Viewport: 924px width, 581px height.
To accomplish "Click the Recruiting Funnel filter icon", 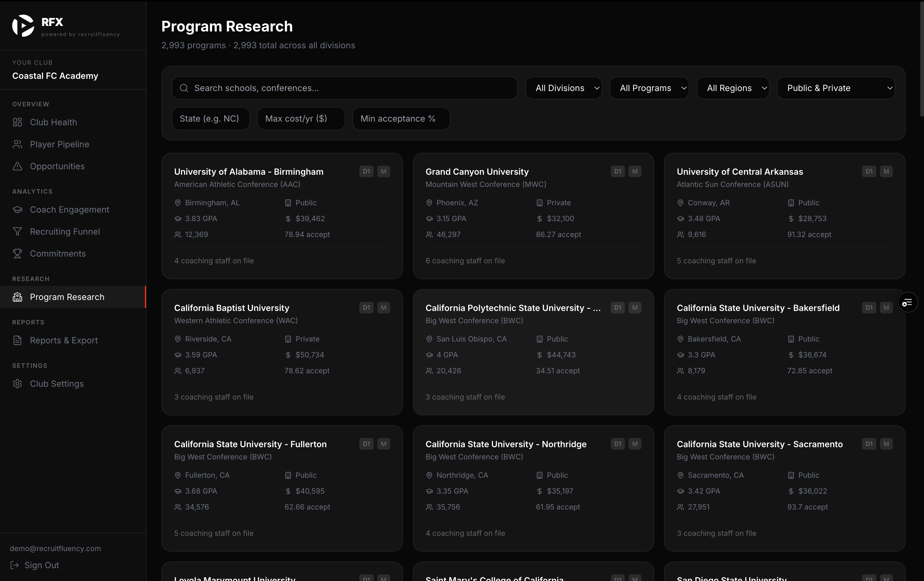I will 17,232.
